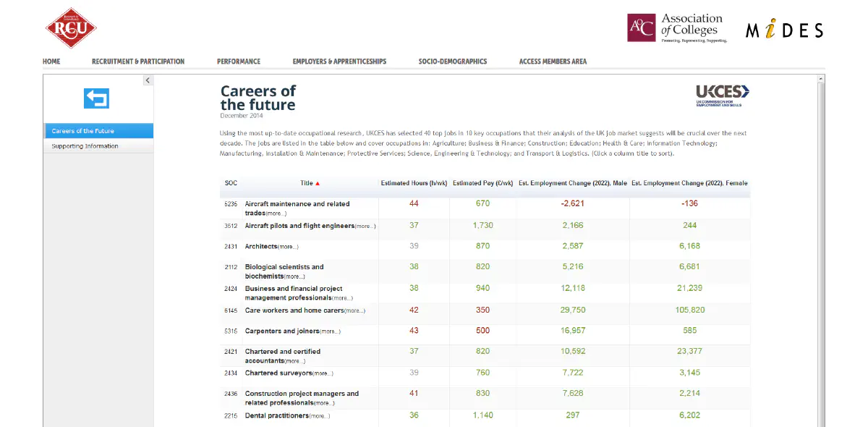
Task: Click the vertical scrollbar on the right
Action: pos(820,217)
